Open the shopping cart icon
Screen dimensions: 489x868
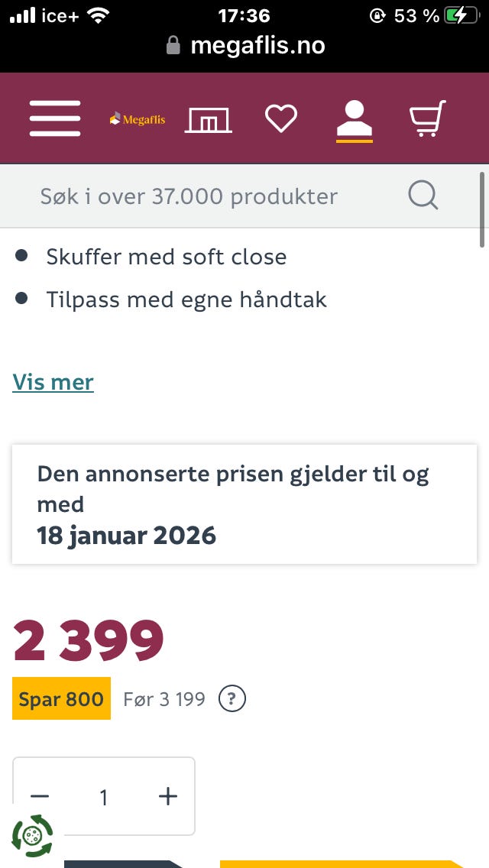(x=428, y=118)
